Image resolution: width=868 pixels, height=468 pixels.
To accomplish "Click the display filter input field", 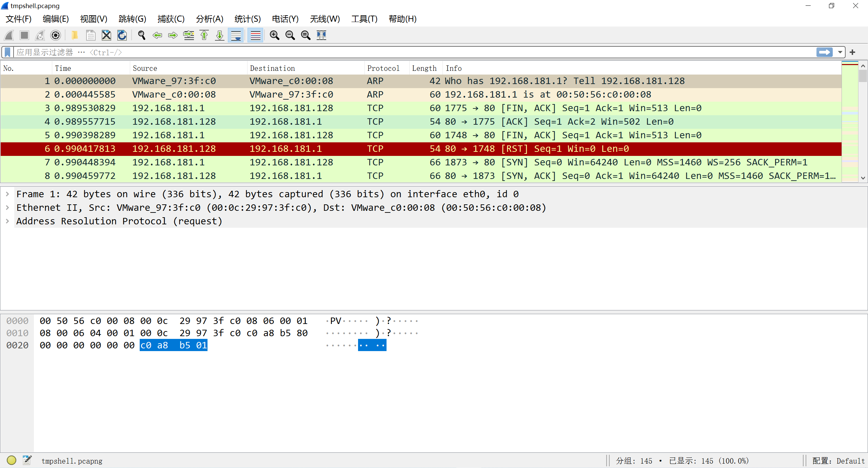I will 407,52.
